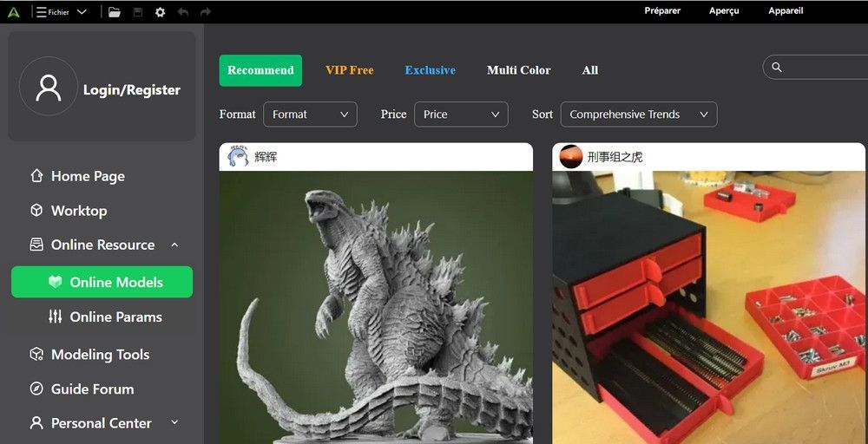
Task: Click the save disk icon
Action: [138, 12]
